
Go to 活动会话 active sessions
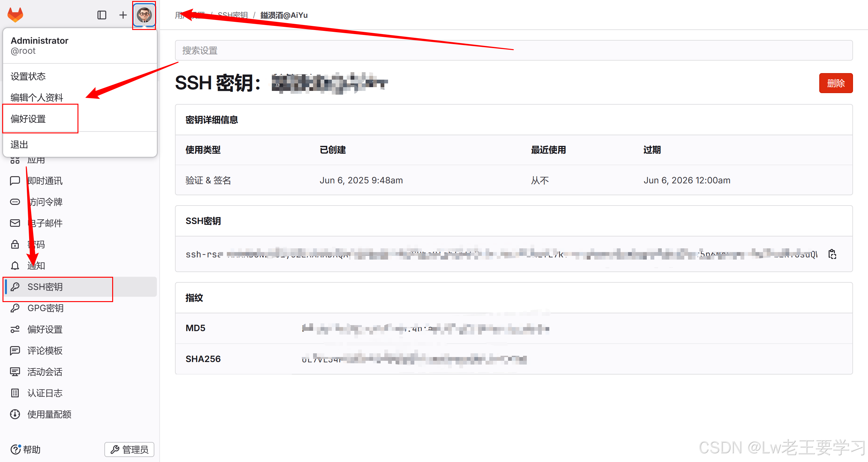pyautogui.click(x=45, y=372)
